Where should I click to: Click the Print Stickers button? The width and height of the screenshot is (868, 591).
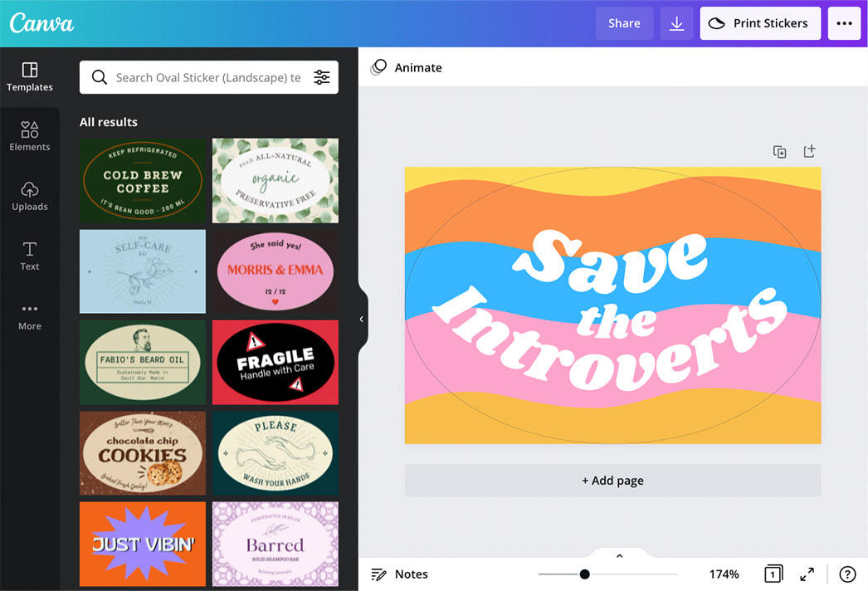760,22
